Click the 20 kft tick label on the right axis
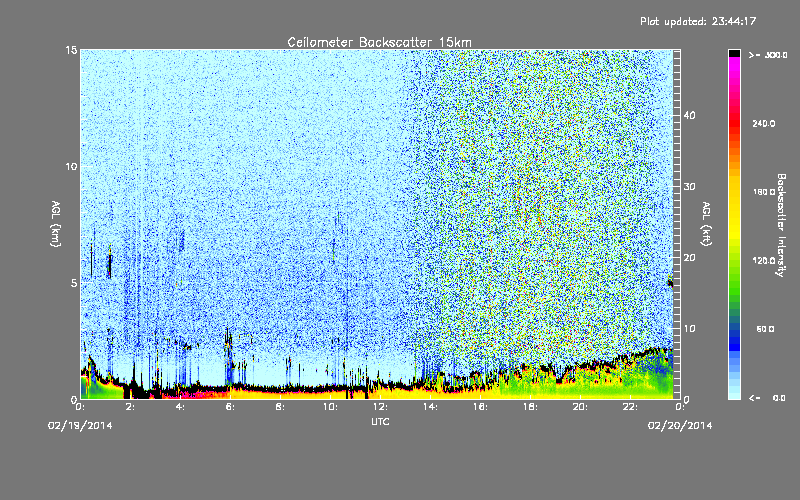The width and height of the screenshot is (800, 500). [689, 258]
